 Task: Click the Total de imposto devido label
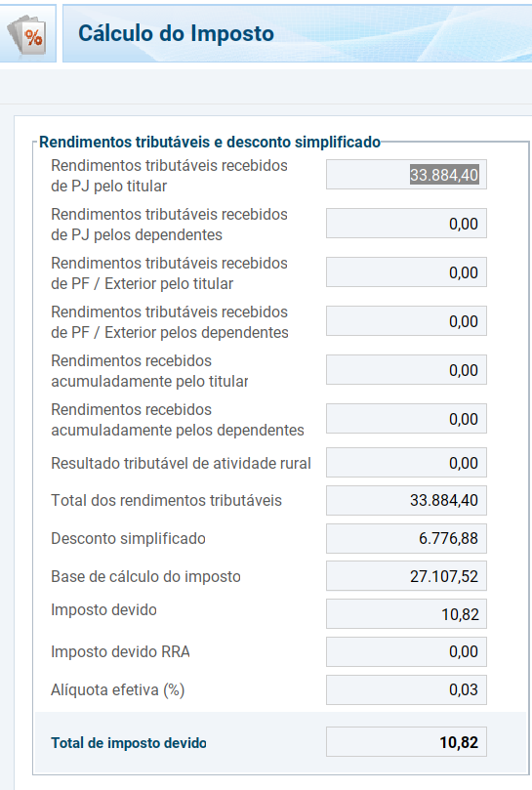click(129, 743)
